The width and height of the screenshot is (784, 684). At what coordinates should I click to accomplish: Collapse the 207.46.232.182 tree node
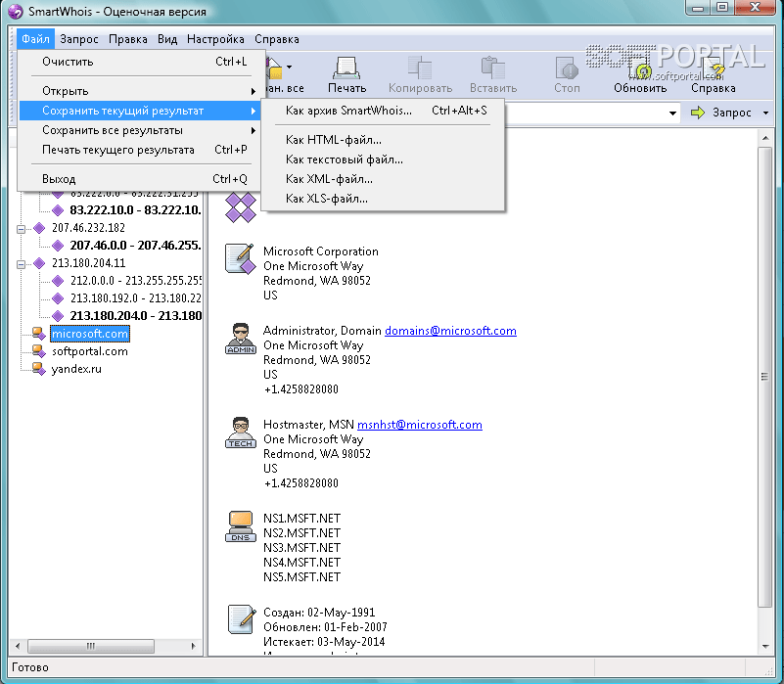pos(21,229)
